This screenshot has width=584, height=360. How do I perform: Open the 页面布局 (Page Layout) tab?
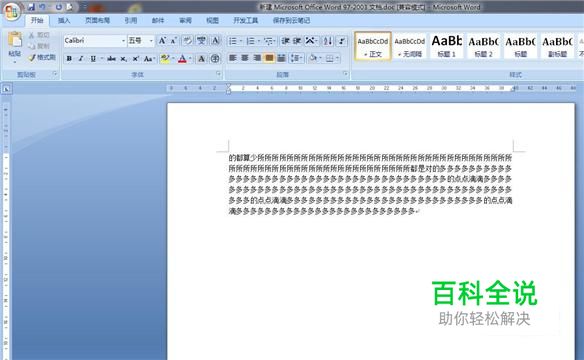98,20
